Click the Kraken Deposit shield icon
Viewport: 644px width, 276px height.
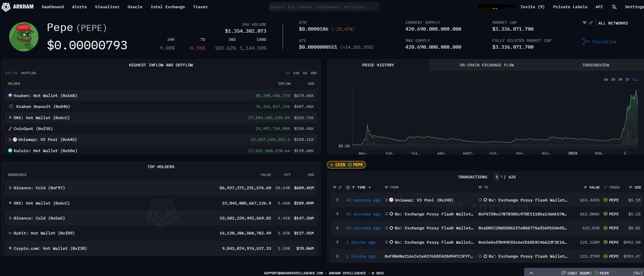[x=11, y=107]
